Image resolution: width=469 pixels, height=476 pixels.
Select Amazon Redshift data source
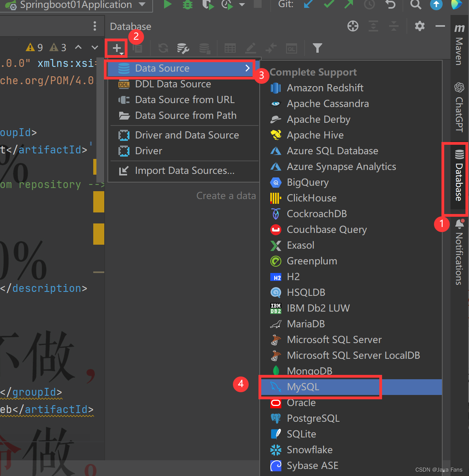[x=351, y=88]
